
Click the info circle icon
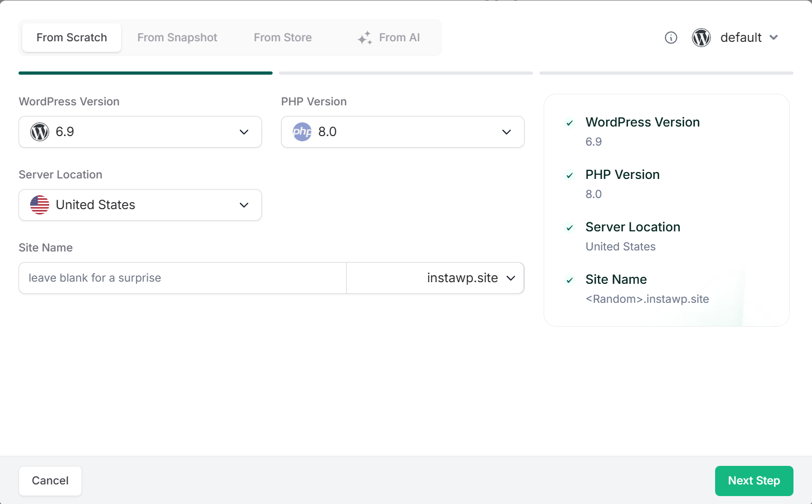671,38
